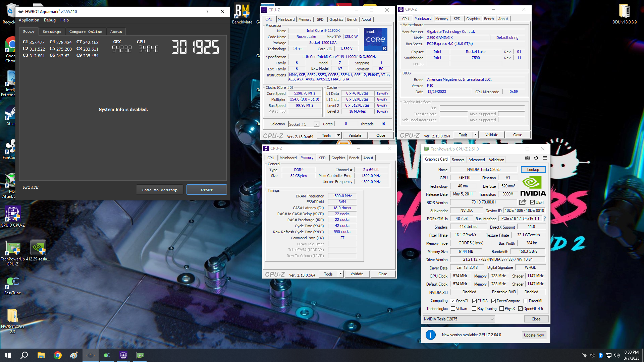644x362 pixels.
Task: Click Save to desktop button
Action: (x=160, y=190)
